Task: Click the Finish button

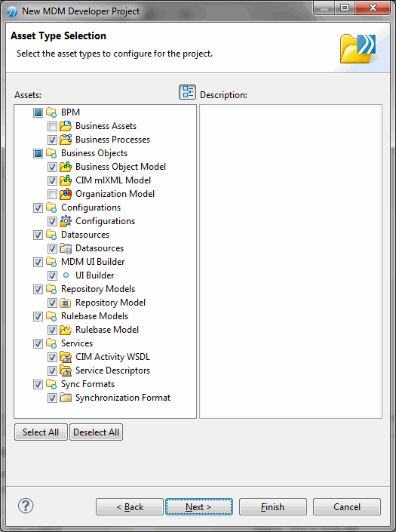Action: [x=273, y=507]
